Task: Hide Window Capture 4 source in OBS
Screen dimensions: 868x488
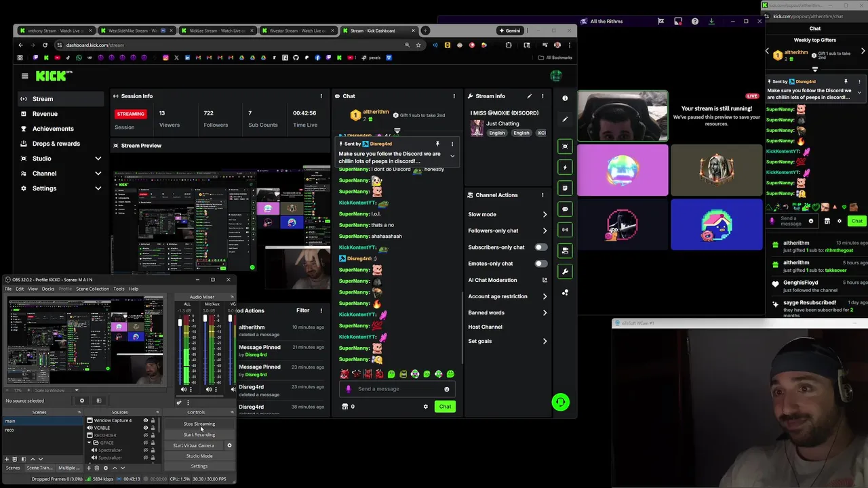Action: point(145,420)
